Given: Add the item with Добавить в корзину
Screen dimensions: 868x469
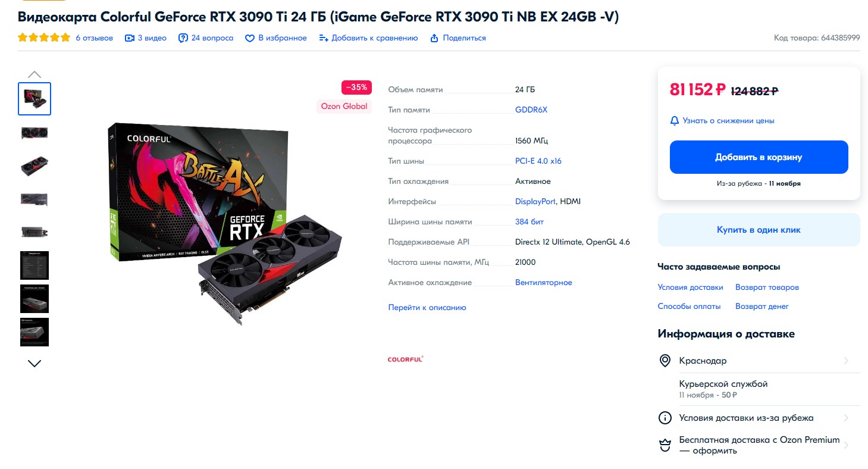Looking at the screenshot, I should pos(759,157).
